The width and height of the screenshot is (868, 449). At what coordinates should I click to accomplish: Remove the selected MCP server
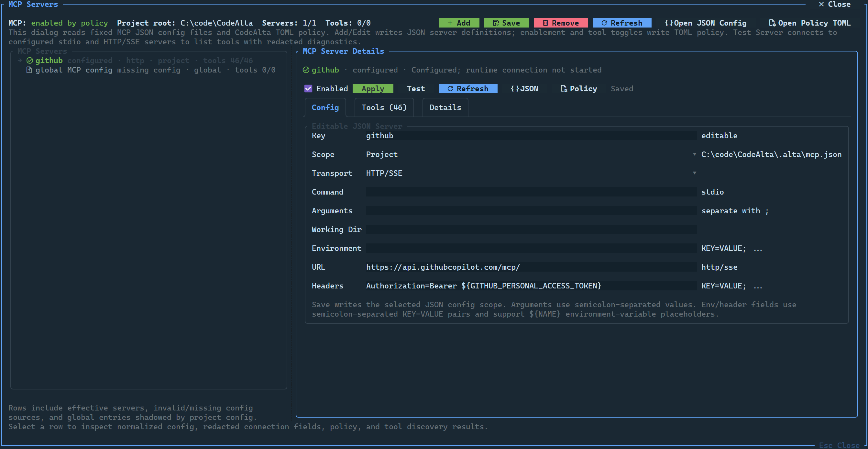pyautogui.click(x=561, y=23)
